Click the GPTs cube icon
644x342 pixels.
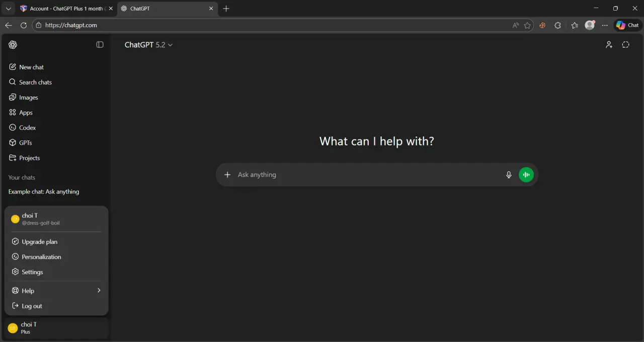pos(13,143)
